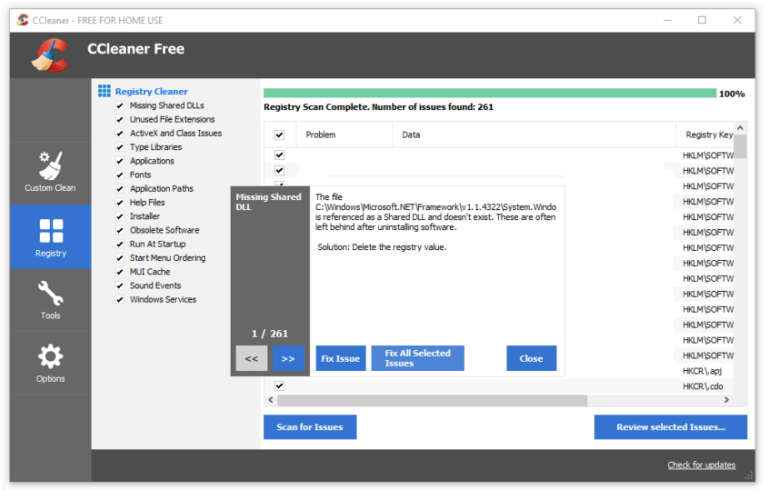The image size is (768, 496).
Task: Close the issue details dialog
Action: (x=531, y=359)
